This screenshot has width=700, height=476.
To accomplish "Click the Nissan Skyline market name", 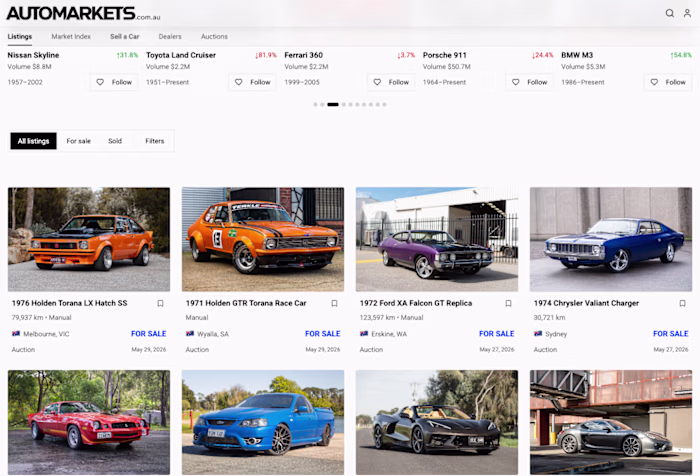I will (x=33, y=55).
